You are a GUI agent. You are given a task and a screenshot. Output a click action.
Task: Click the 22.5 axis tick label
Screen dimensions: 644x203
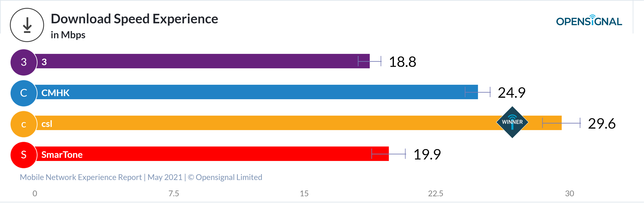[435, 193]
